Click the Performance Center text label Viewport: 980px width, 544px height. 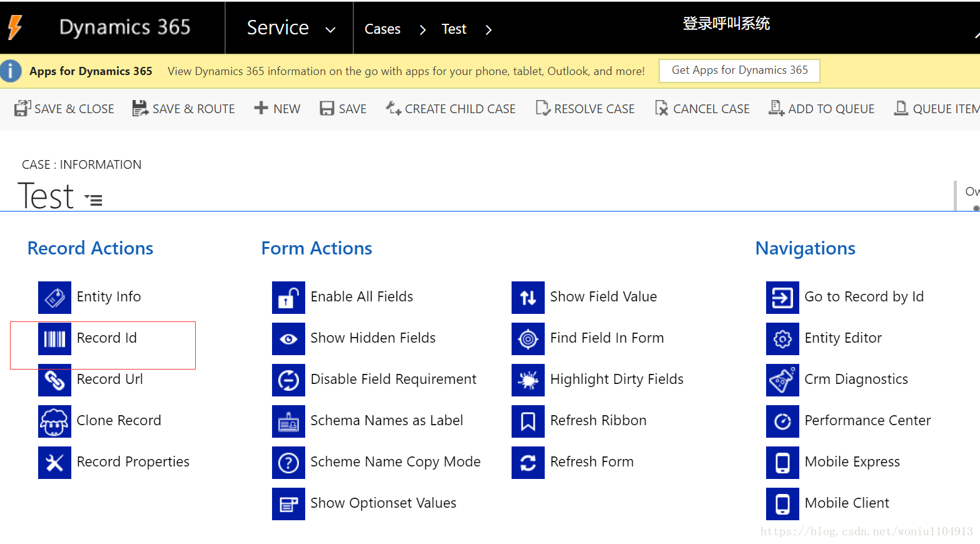click(867, 420)
